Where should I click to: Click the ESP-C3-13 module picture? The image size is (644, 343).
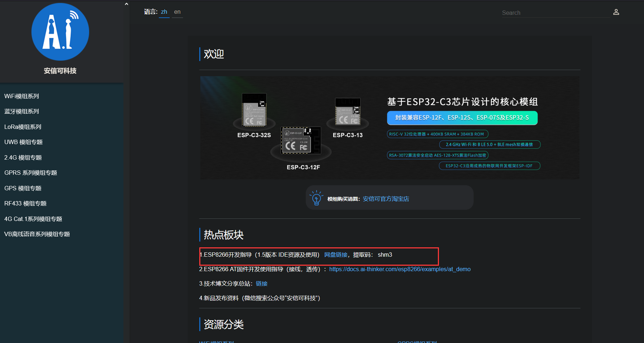(348, 111)
